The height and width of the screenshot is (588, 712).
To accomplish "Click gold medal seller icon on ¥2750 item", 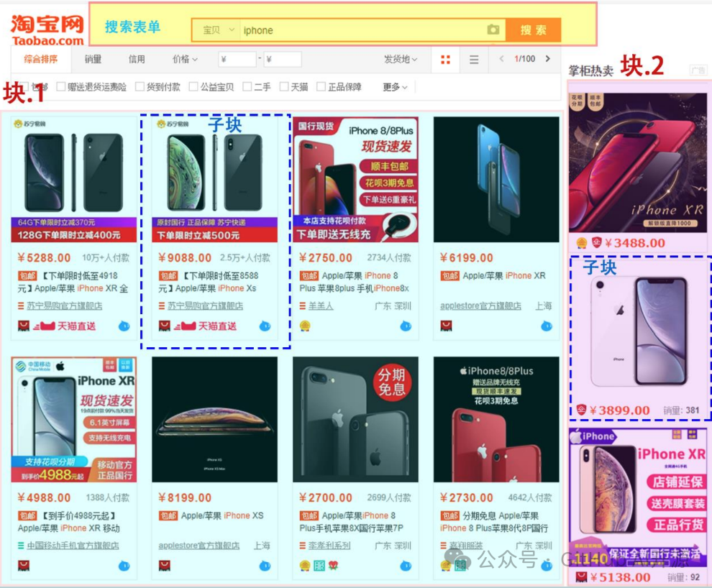I will [x=305, y=326].
